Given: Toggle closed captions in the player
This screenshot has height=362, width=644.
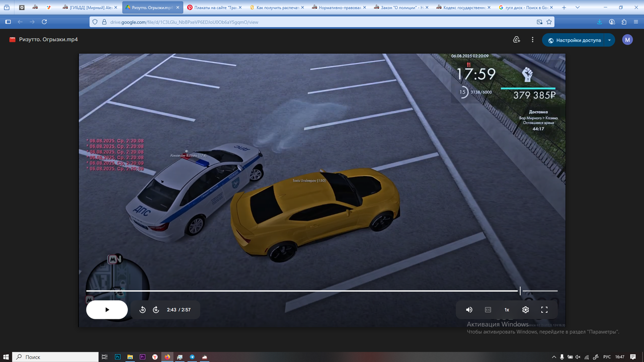Looking at the screenshot, I should click(488, 310).
